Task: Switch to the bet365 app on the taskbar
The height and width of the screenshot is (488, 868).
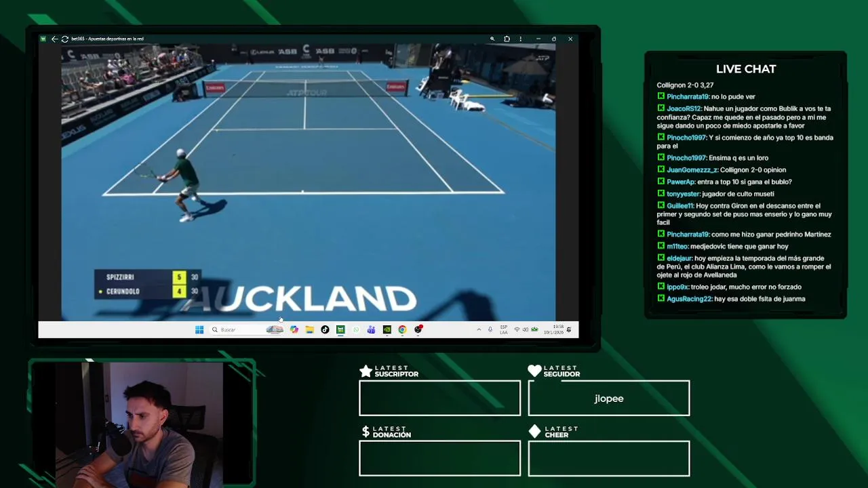Action: 340,329
